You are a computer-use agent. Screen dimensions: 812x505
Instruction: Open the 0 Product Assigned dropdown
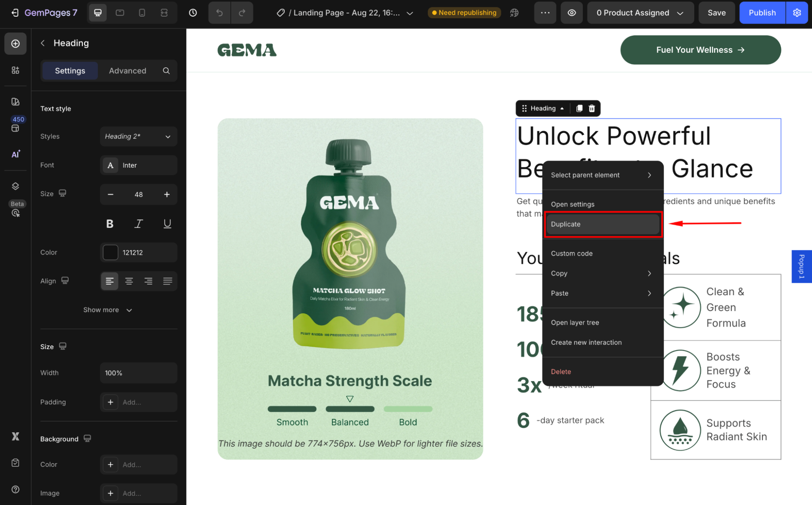coord(640,13)
